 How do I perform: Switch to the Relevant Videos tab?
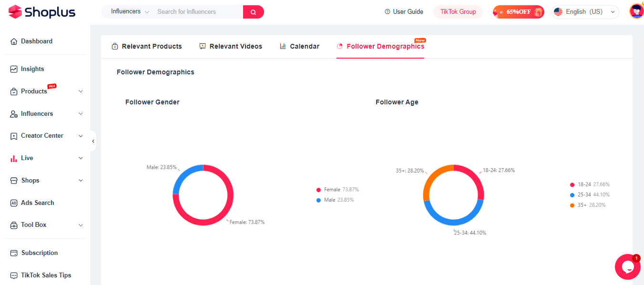point(231,46)
